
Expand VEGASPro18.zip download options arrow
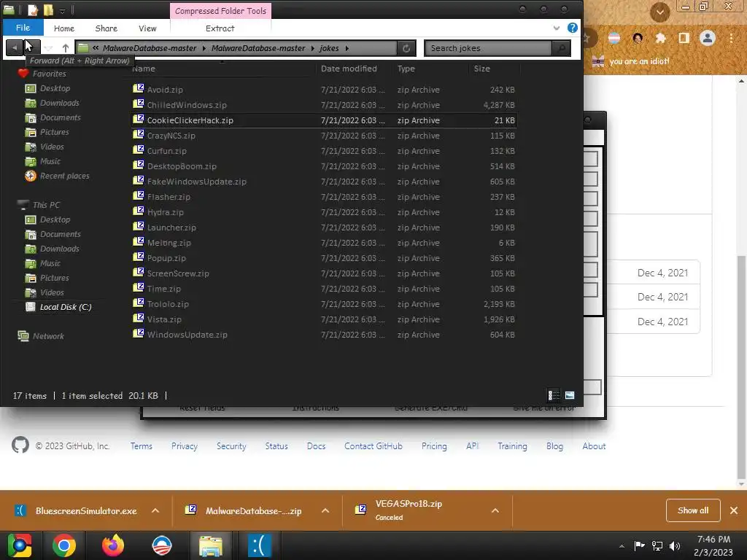[495, 510]
